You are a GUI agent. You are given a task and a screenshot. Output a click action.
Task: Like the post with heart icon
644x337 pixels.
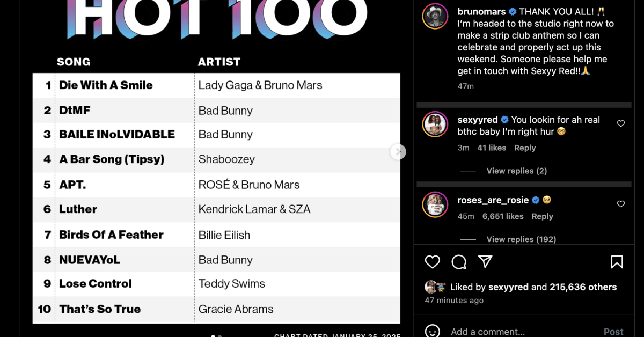(433, 262)
